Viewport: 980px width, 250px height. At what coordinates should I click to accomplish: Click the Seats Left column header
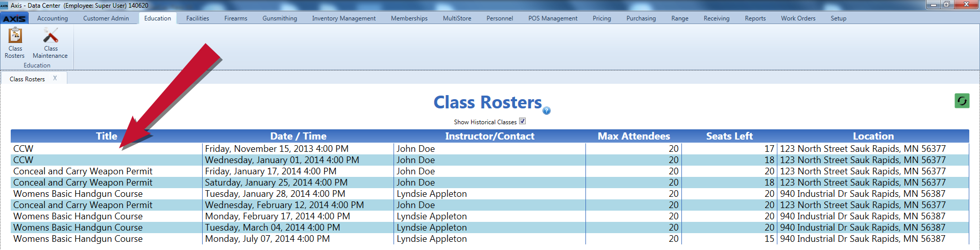tap(729, 136)
